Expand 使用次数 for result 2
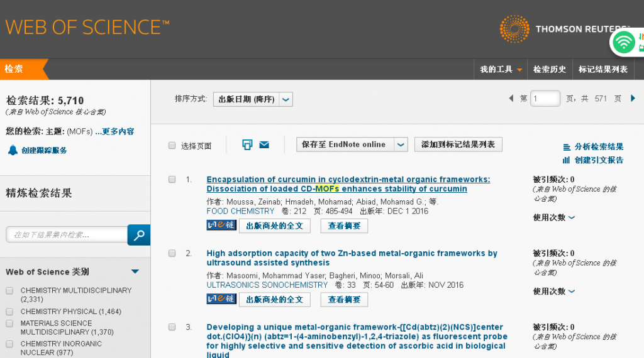This screenshot has width=644, height=358. tap(553, 291)
